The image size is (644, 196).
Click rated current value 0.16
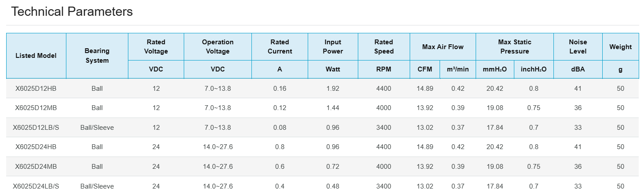pos(280,89)
